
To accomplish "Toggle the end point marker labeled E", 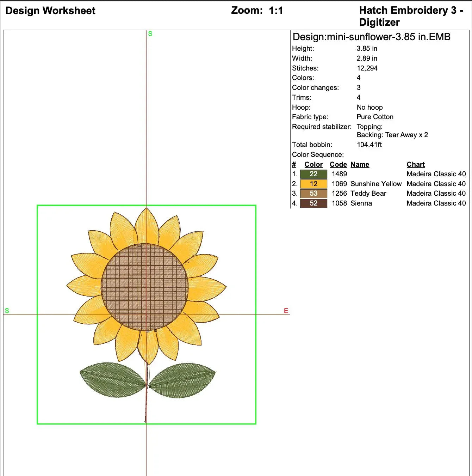I will [286, 311].
